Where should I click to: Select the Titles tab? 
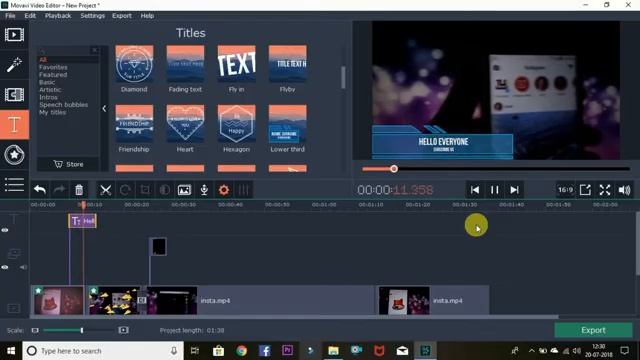[14, 124]
